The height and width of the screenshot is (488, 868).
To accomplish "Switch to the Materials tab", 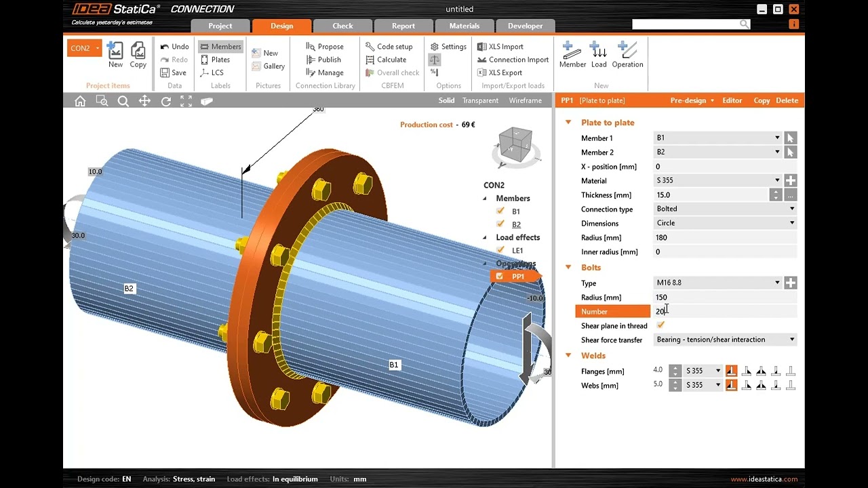I will pos(465,26).
